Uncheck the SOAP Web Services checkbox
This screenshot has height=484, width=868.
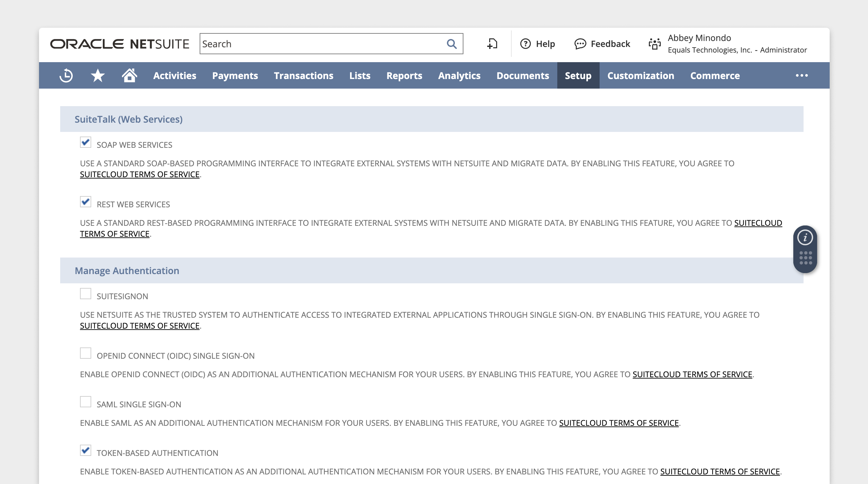pyautogui.click(x=86, y=142)
